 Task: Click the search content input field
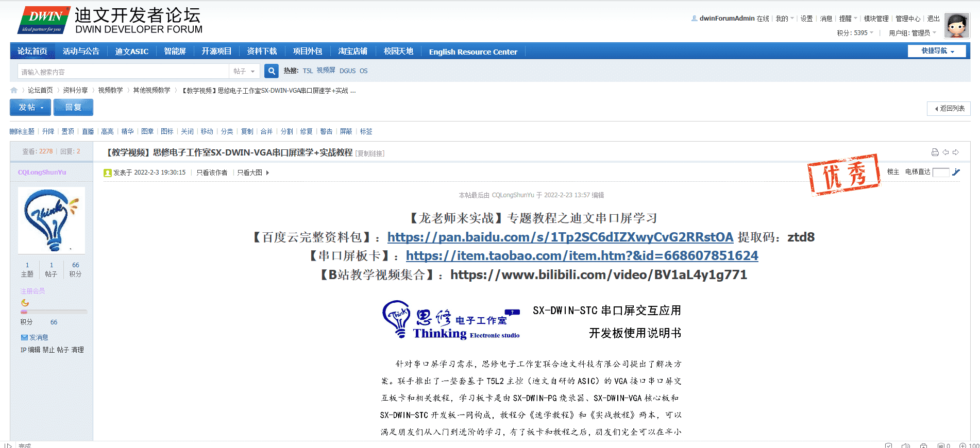pos(123,71)
